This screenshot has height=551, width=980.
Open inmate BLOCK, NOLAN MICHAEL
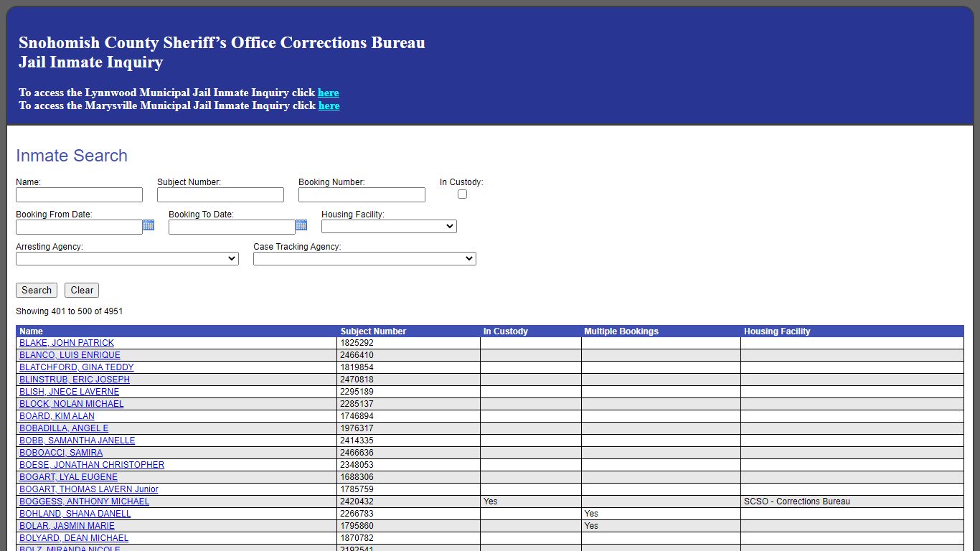point(72,404)
